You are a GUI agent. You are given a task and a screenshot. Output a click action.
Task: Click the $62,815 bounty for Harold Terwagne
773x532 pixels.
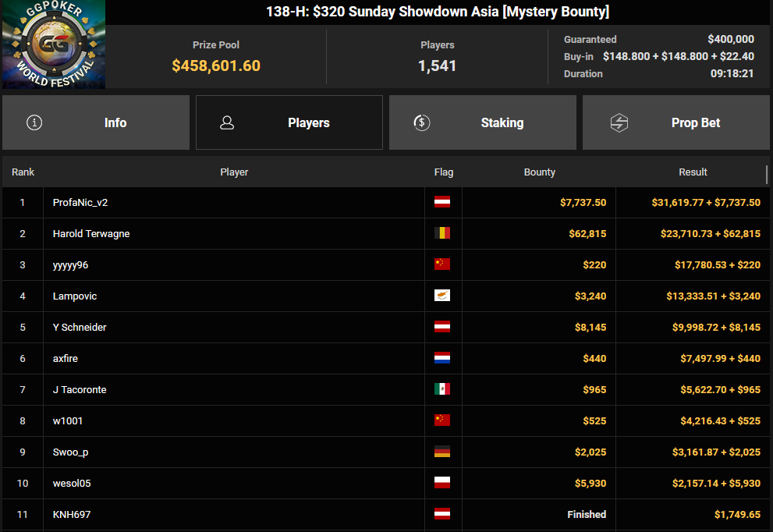point(587,234)
